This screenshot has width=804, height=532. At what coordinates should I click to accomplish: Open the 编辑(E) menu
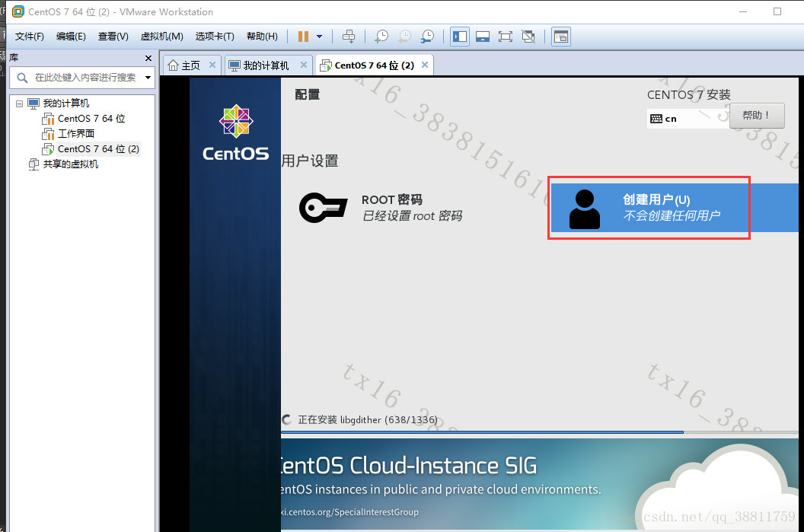pyautogui.click(x=71, y=37)
